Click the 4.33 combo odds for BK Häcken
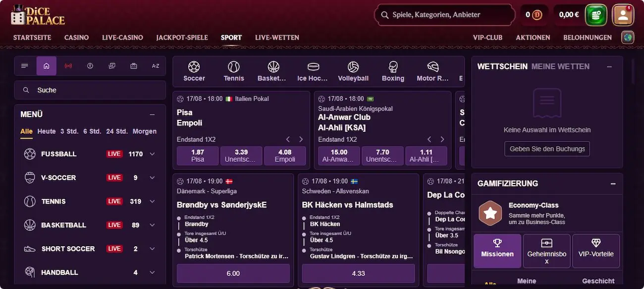Screen dimensions: 644x289 click(359, 273)
